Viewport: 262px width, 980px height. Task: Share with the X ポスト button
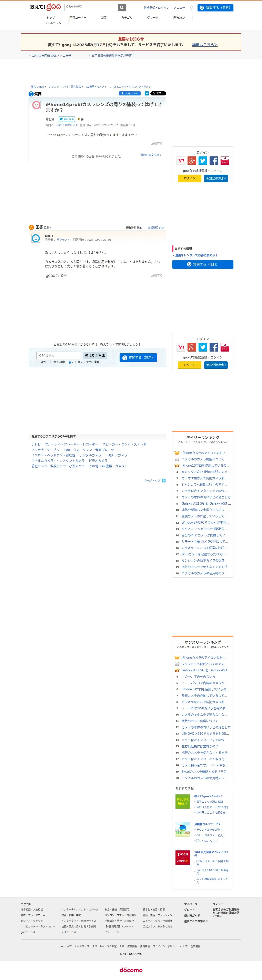click(158, 93)
